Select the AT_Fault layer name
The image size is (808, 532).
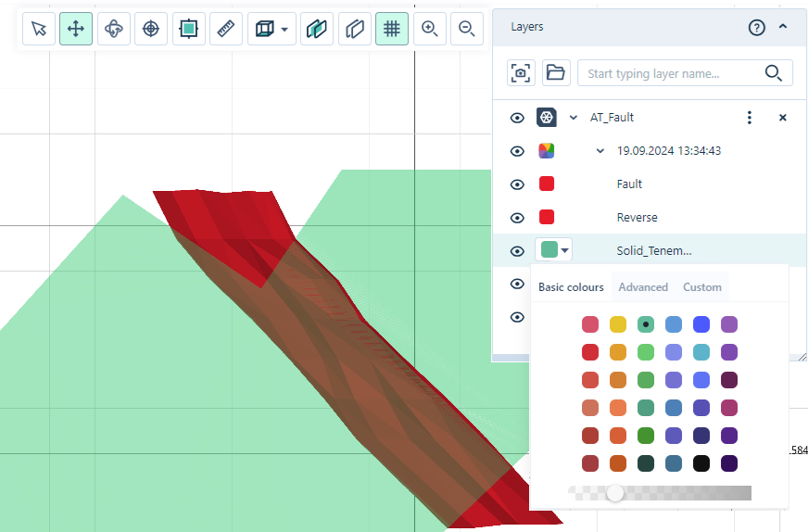click(x=612, y=118)
